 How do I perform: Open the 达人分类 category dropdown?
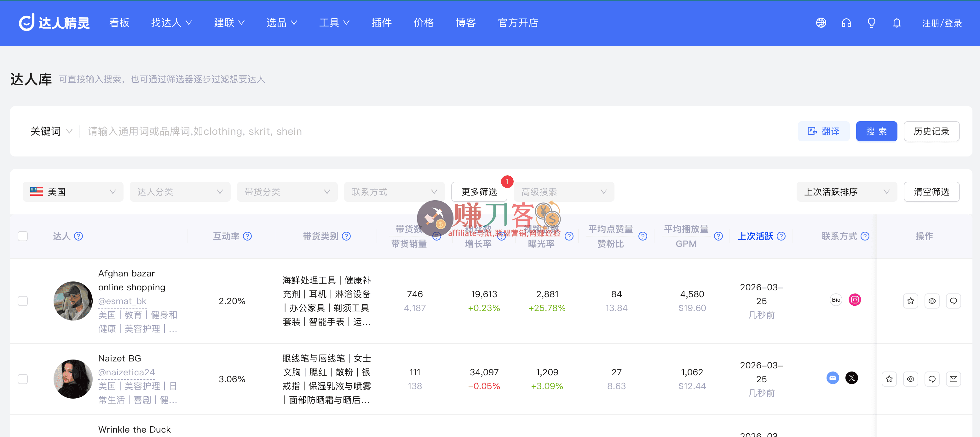180,191
